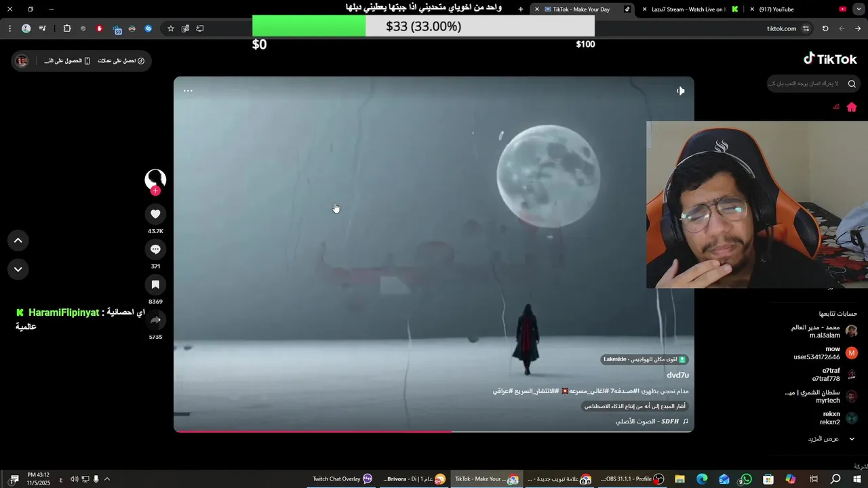Open File Explorer from taskbar
The height and width of the screenshot is (488, 868).
pos(679,479)
